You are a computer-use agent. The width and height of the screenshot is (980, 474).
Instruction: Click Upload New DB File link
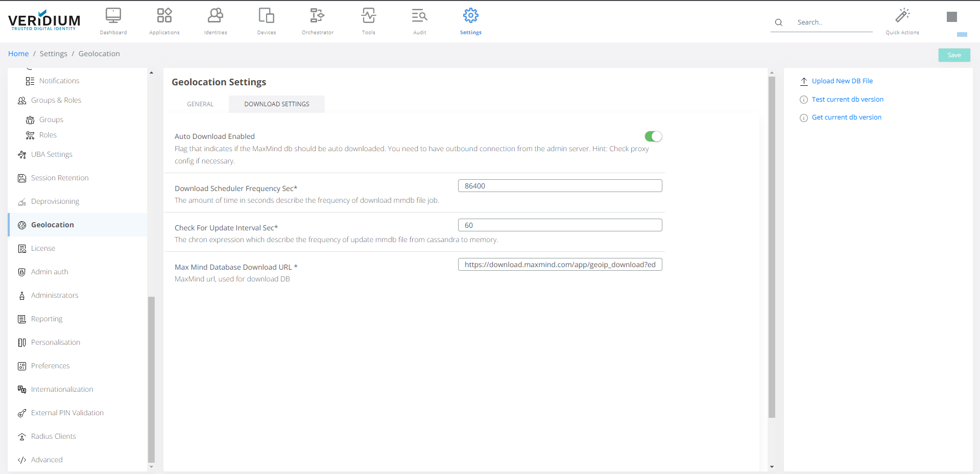842,81
